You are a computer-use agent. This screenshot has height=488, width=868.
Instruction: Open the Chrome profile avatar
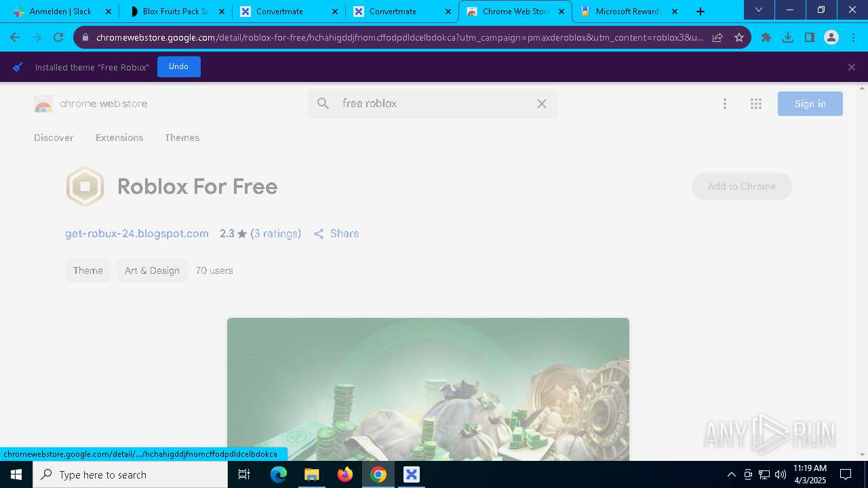tap(831, 37)
